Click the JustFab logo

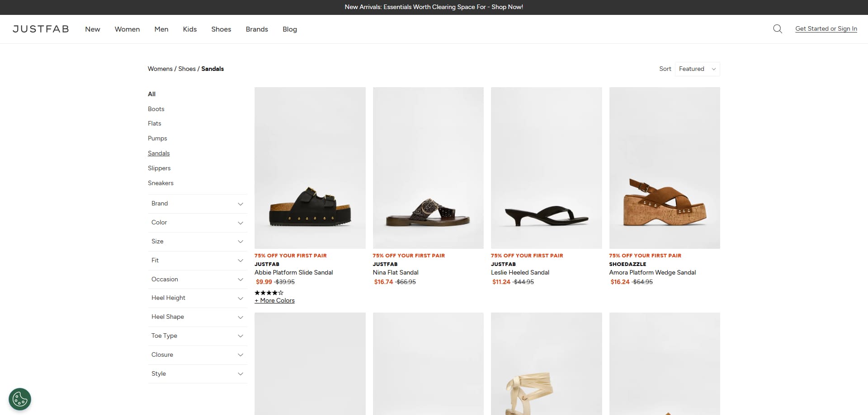(x=41, y=29)
